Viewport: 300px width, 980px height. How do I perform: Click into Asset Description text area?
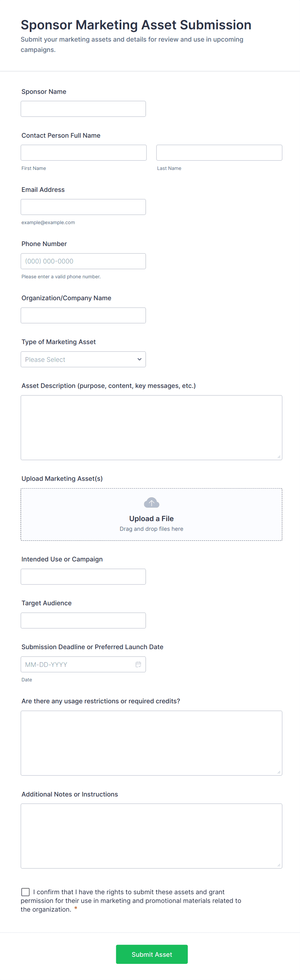pyautogui.click(x=151, y=427)
